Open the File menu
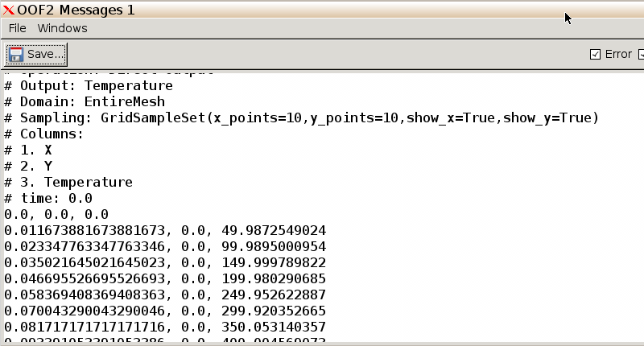 (17, 28)
